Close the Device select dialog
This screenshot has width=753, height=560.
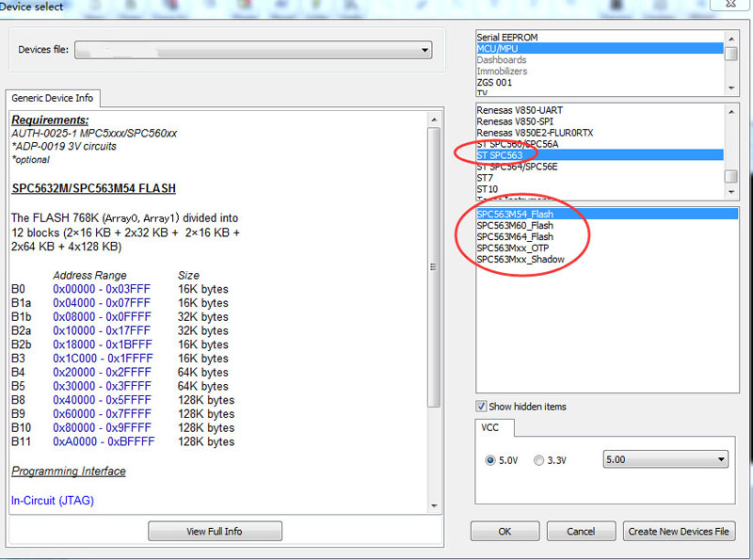[730, 4]
